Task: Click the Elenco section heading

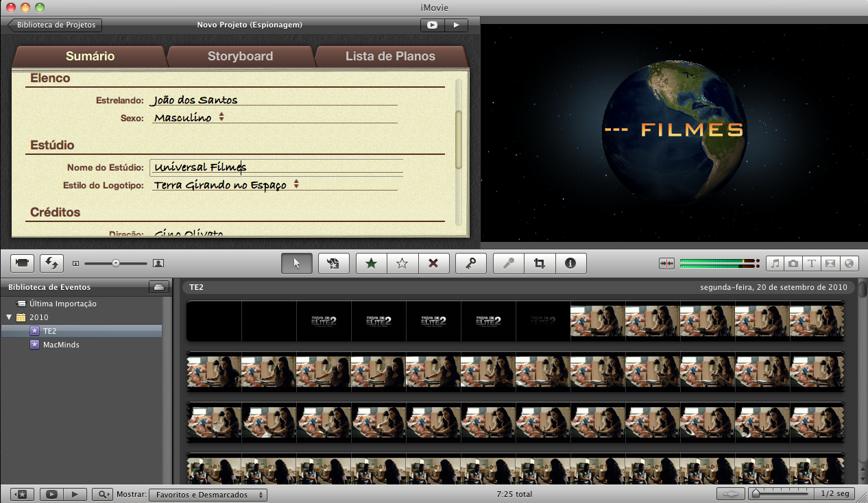Action: (50, 78)
